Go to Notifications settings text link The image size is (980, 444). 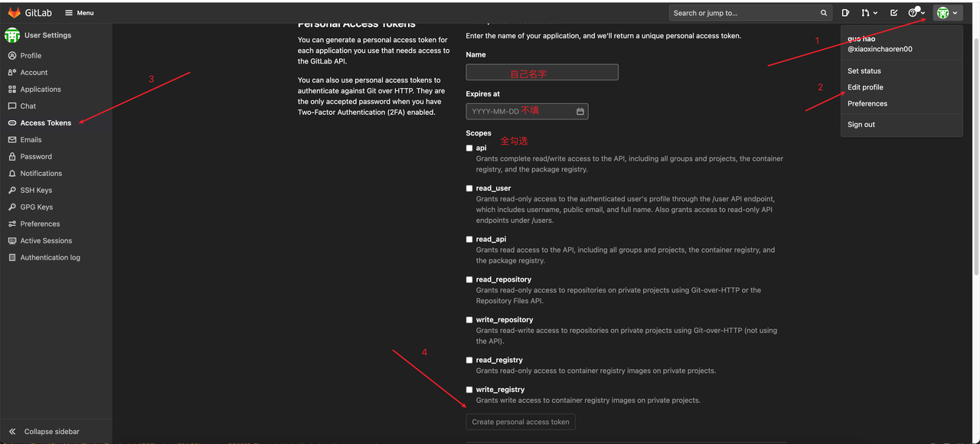(41, 174)
